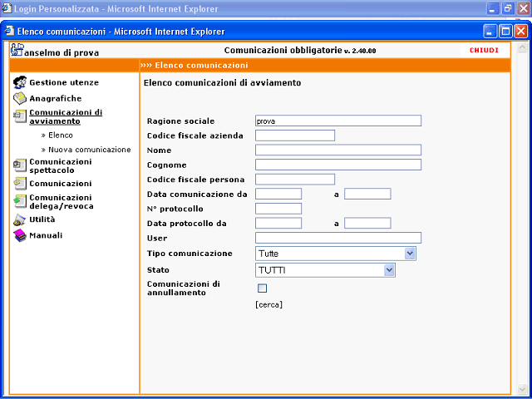Select Comunicazioni di avviamento menu
Image resolution: width=532 pixels, height=399 pixels.
pos(66,116)
